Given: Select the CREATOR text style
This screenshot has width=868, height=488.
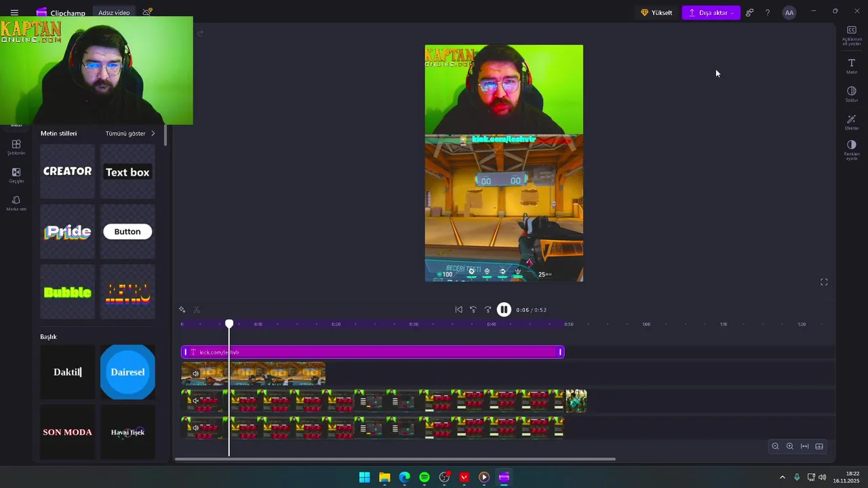Looking at the screenshot, I should click(x=67, y=171).
